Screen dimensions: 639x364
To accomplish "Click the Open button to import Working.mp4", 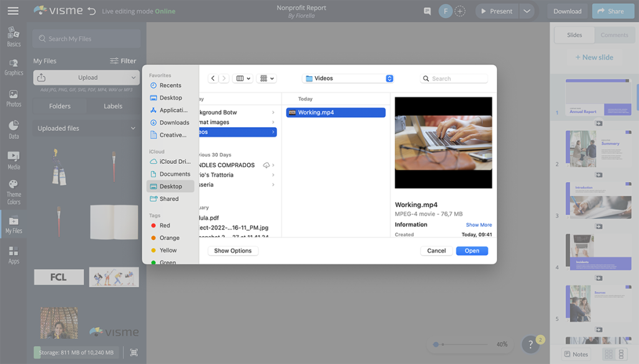I will 472,250.
